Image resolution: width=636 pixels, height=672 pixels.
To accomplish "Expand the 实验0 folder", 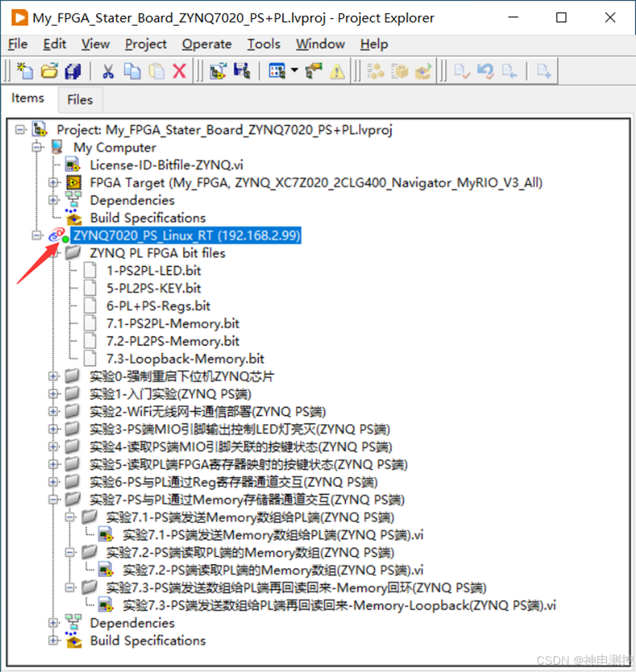I will click(53, 376).
